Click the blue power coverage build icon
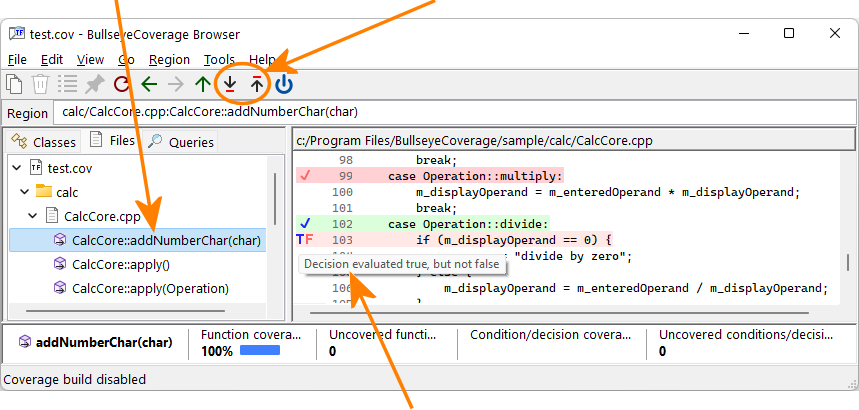This screenshot has height=410, width=859. coord(284,84)
